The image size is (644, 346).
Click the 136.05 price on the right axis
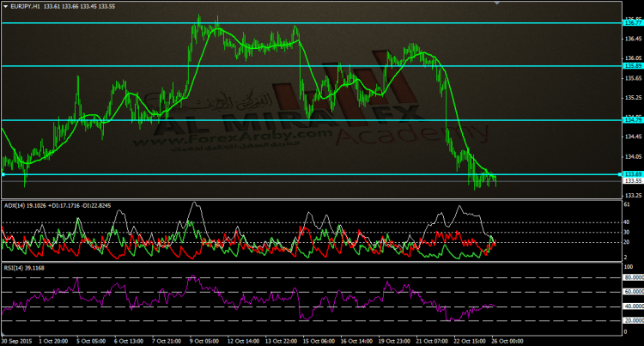632,39
